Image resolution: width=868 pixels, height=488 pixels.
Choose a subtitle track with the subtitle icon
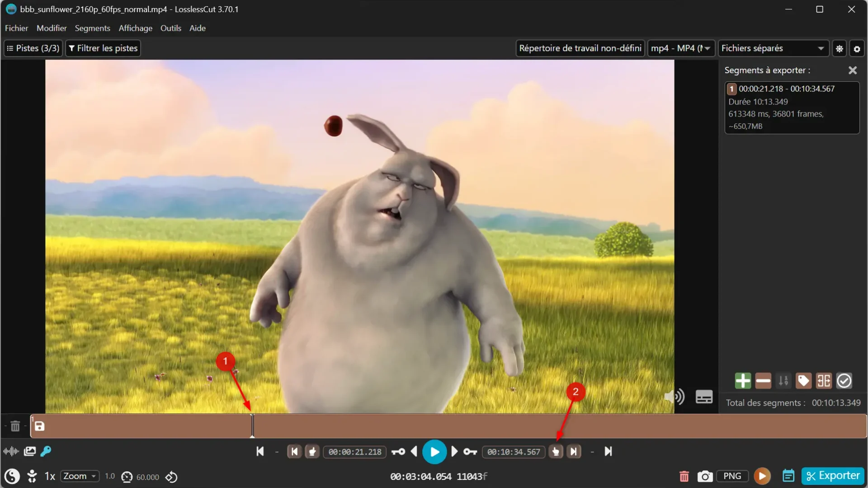click(704, 397)
